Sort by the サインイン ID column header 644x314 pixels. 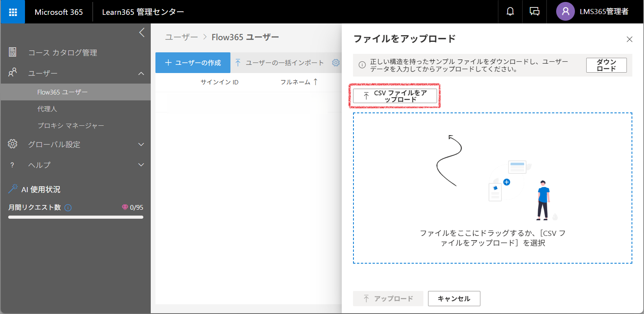219,82
